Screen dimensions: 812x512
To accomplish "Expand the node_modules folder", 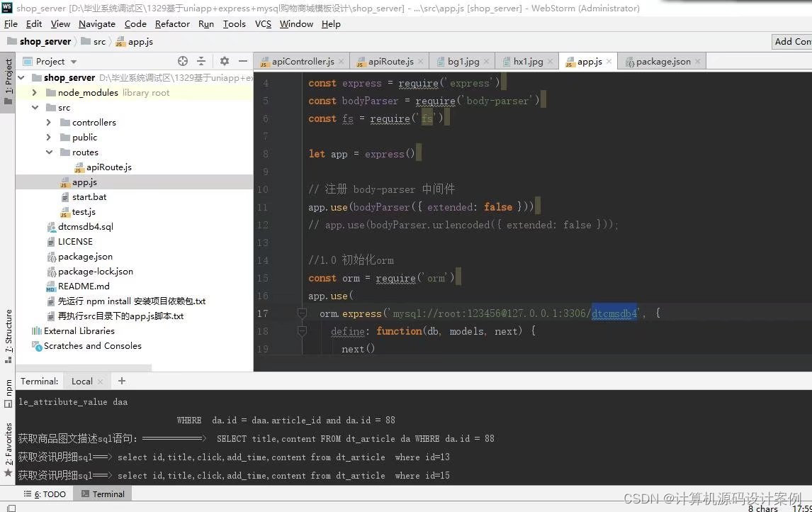I will pos(34,92).
